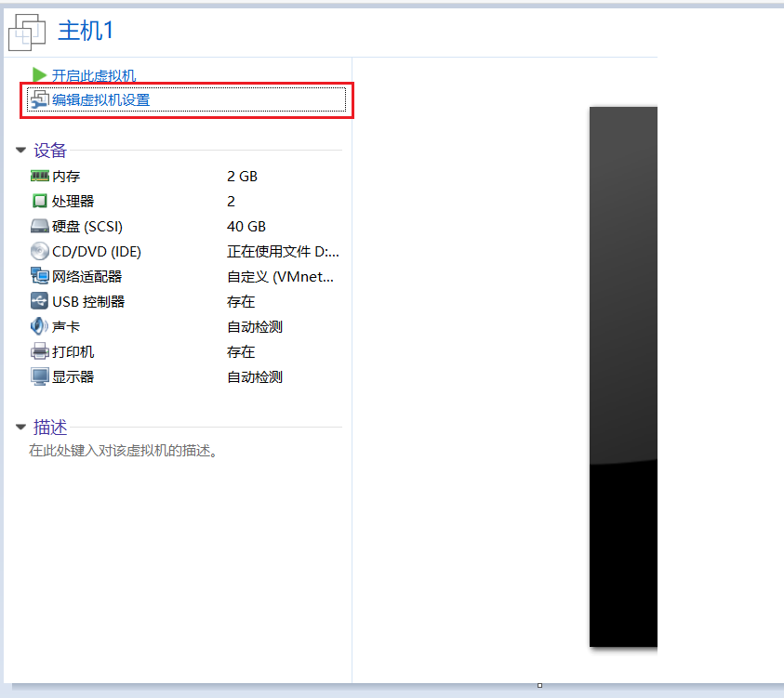784x698 pixels.
Task: Click the USB 控制器 controller icon
Action: pyautogui.click(x=40, y=301)
